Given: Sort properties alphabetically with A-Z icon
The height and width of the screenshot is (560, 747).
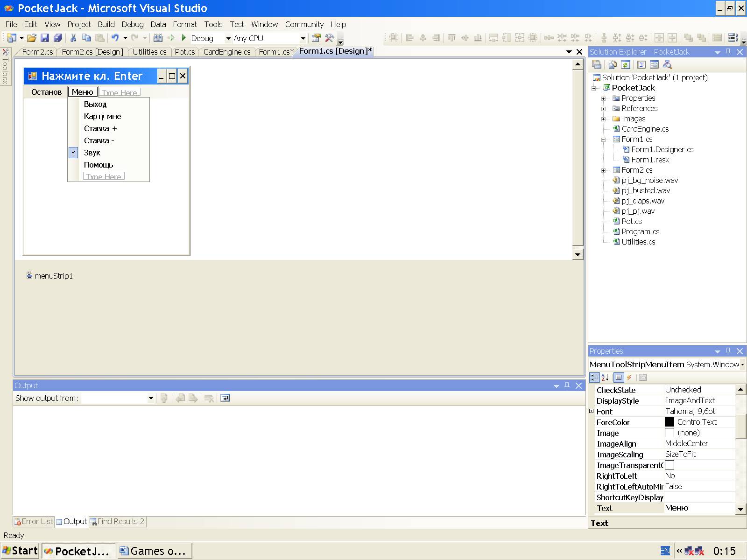Looking at the screenshot, I should point(605,378).
